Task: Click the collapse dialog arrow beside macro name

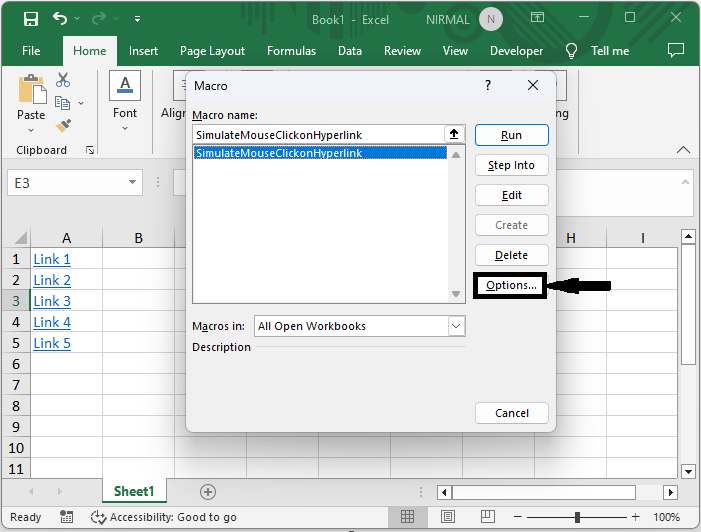Action: coord(454,134)
